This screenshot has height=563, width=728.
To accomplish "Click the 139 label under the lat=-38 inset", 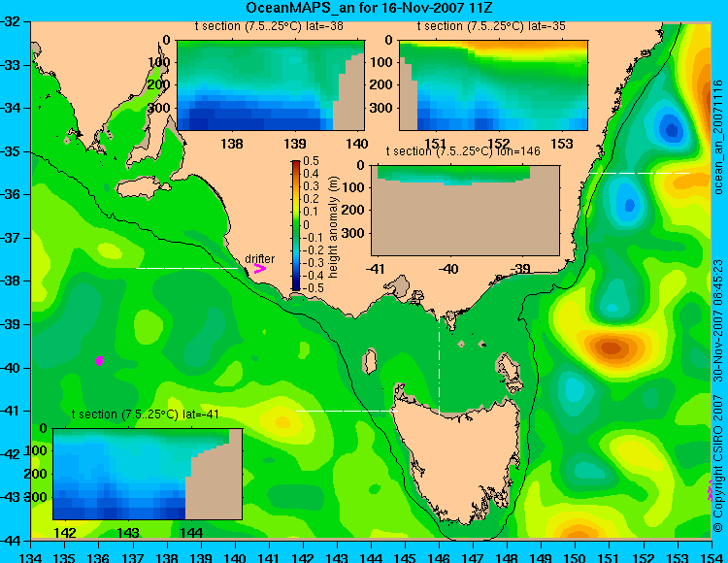I will (x=295, y=144).
